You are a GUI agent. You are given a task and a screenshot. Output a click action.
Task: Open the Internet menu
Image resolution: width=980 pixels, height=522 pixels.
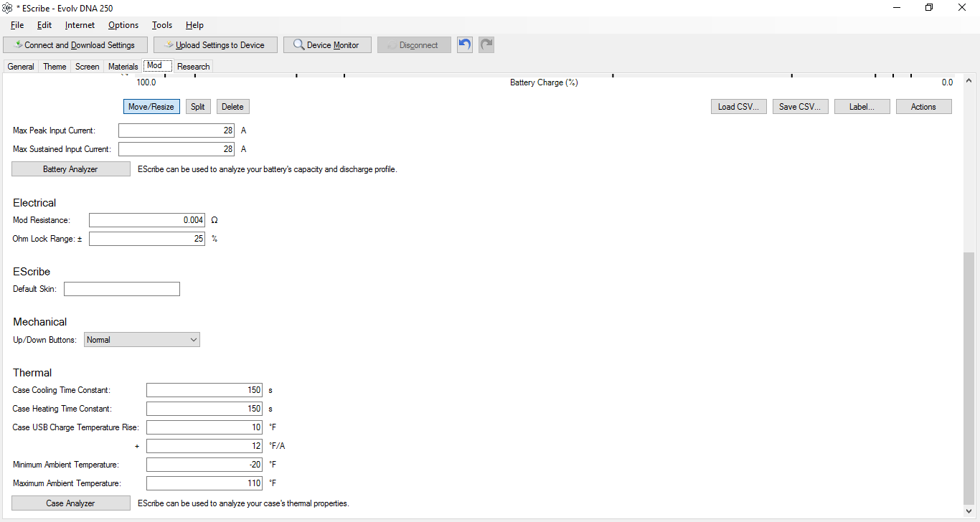(x=80, y=25)
